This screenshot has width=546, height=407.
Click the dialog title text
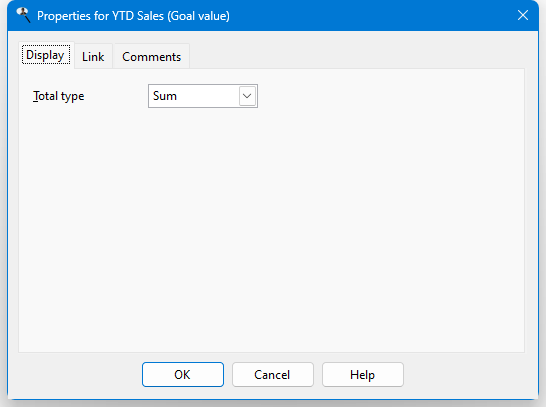133,16
